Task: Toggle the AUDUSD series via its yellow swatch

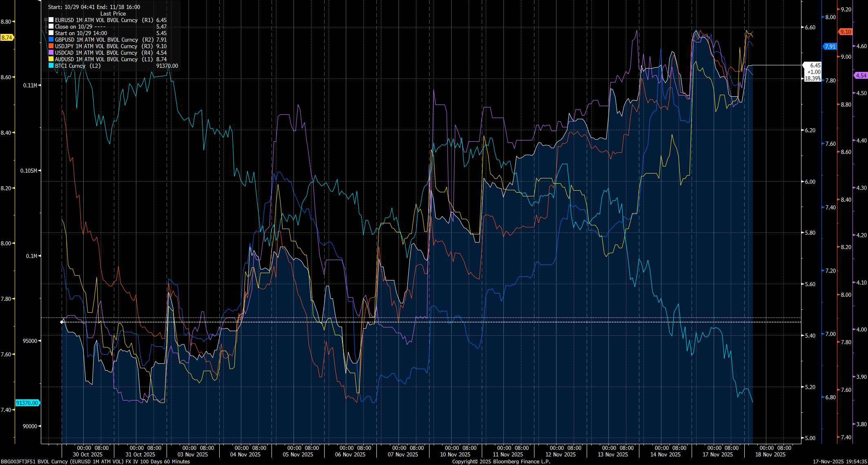Action: pos(51,59)
